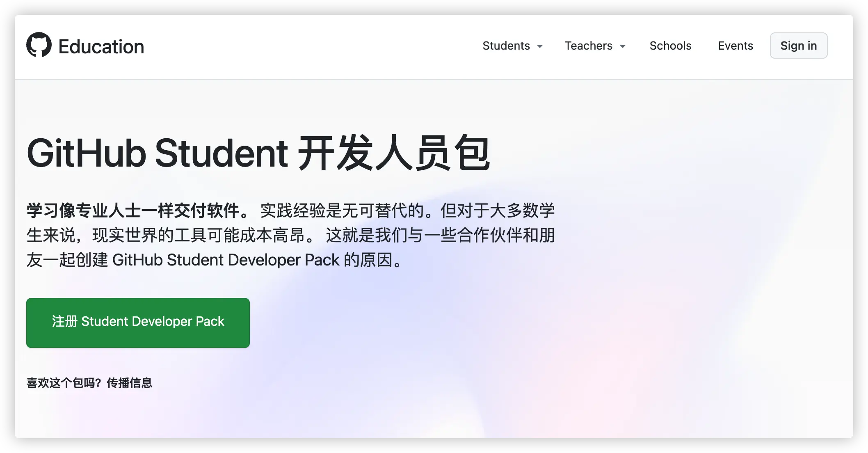Image resolution: width=868 pixels, height=453 pixels.
Task: Expand the Students dropdown menu
Action: tap(513, 46)
